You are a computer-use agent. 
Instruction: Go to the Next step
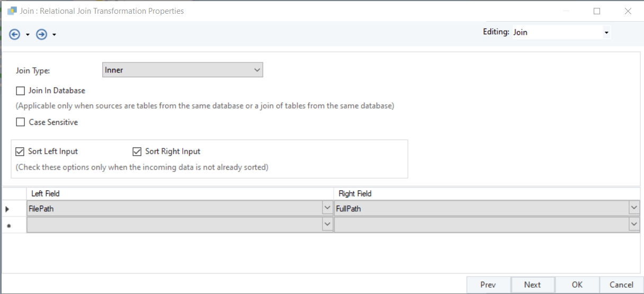(x=532, y=284)
